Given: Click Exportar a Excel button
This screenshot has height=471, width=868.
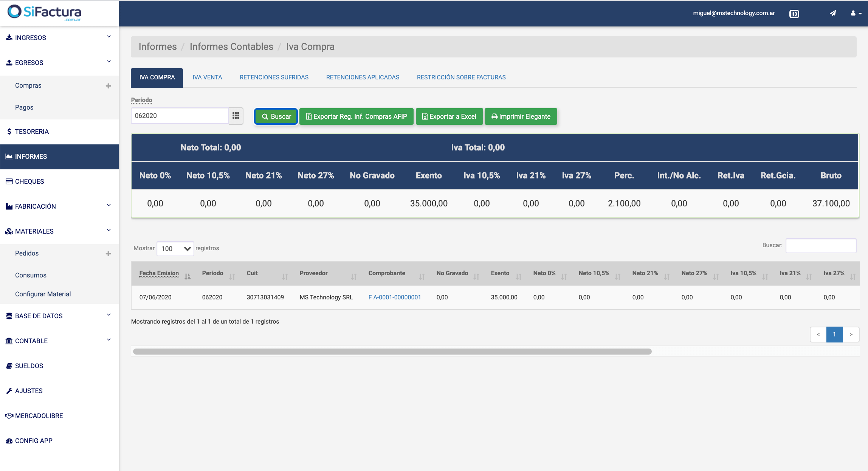Looking at the screenshot, I should (449, 116).
